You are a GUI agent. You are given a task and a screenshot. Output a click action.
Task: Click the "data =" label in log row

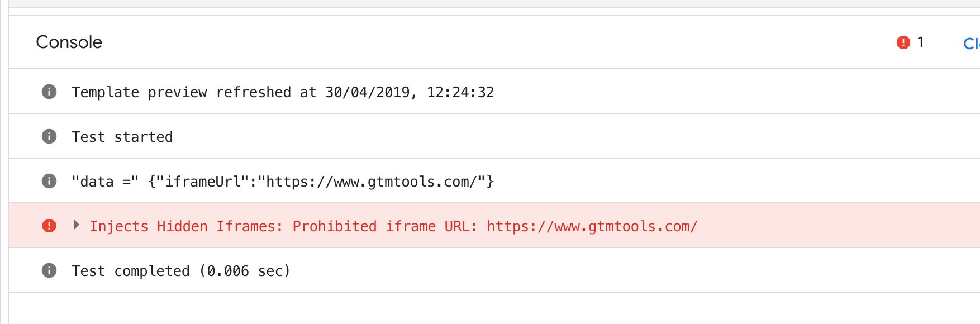(x=105, y=182)
